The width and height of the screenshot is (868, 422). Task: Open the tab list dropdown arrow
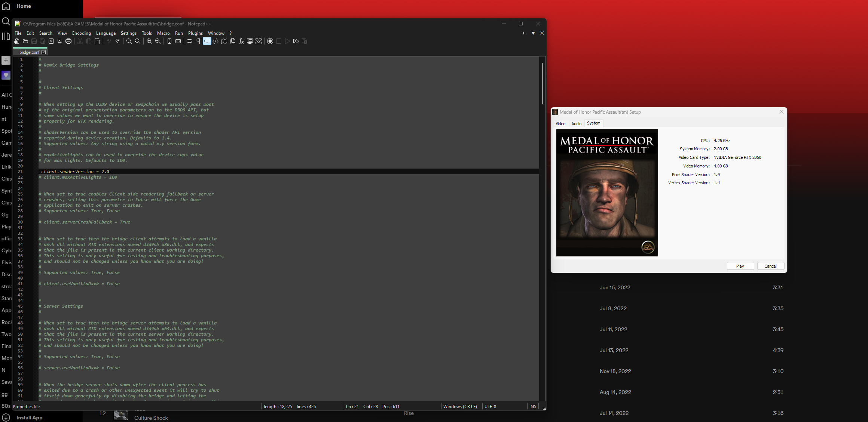click(533, 33)
